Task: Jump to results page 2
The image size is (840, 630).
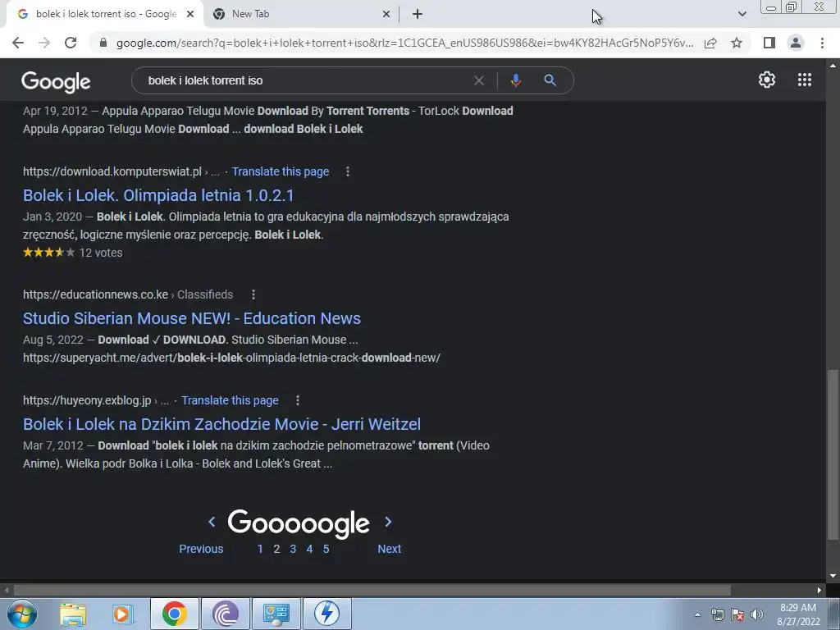Action: [x=276, y=549]
